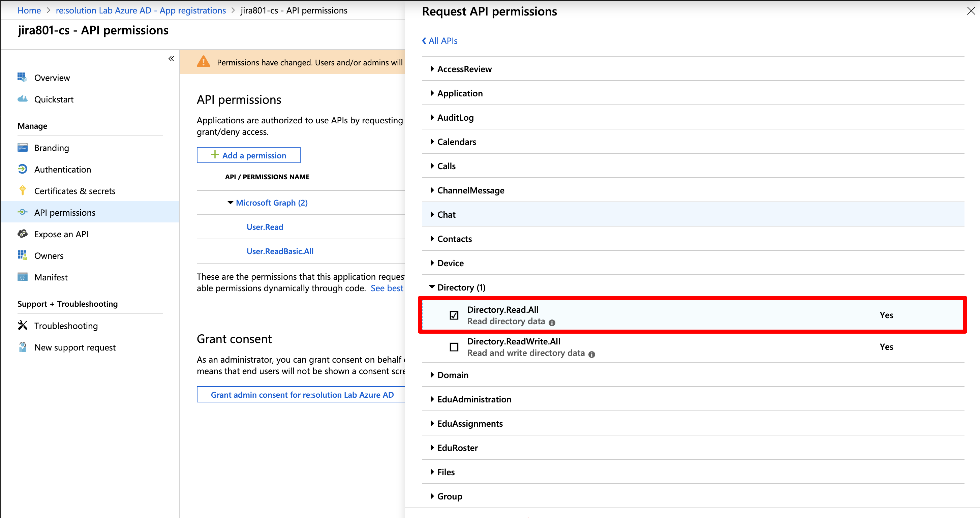Click the Owners grid icon
Viewport: 980px width, 518px height.
(x=23, y=255)
